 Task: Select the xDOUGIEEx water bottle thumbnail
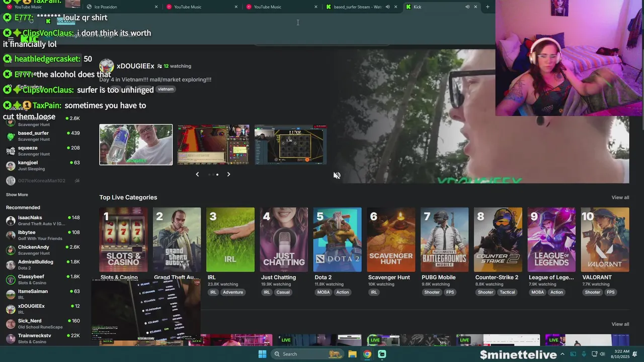(136, 145)
